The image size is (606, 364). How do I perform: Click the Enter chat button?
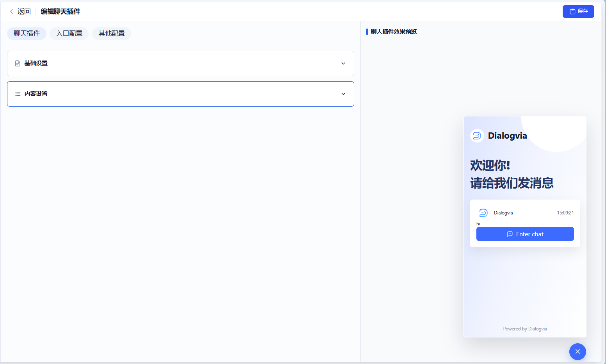tap(525, 234)
